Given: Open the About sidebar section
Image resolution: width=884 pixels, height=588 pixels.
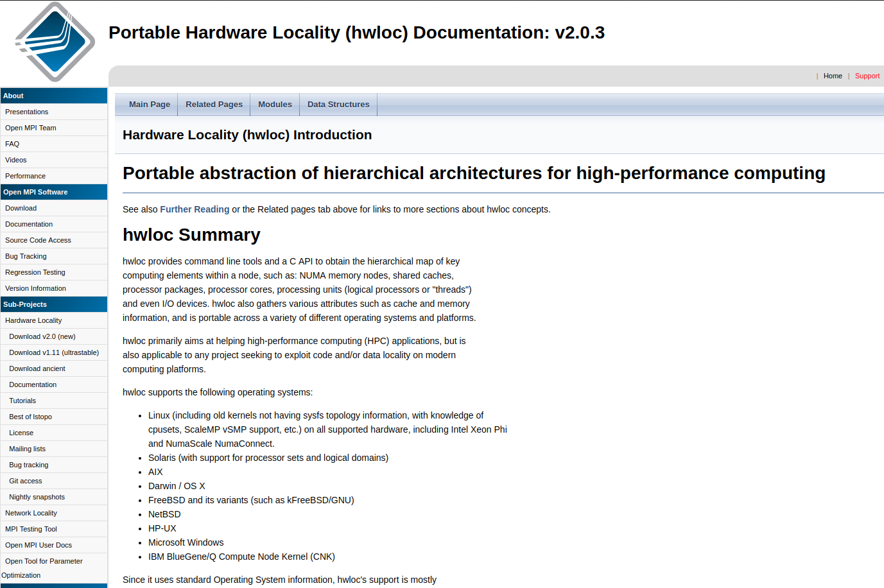Looking at the screenshot, I should point(54,96).
